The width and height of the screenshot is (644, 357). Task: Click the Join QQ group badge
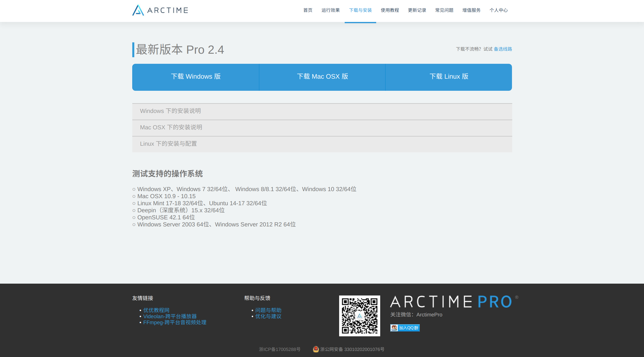click(405, 328)
